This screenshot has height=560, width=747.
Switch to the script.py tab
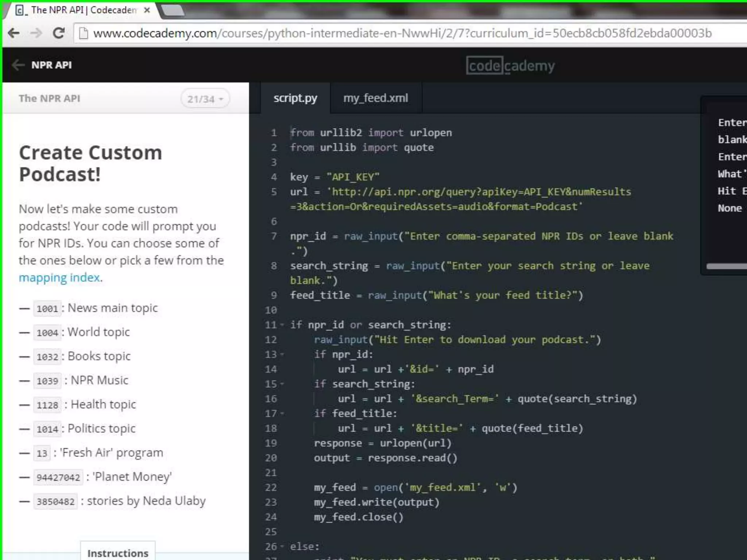coord(295,98)
